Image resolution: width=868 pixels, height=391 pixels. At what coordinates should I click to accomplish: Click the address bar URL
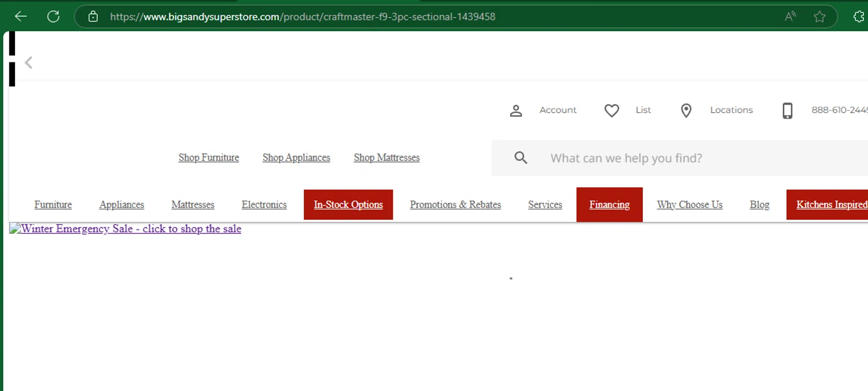[x=303, y=17]
